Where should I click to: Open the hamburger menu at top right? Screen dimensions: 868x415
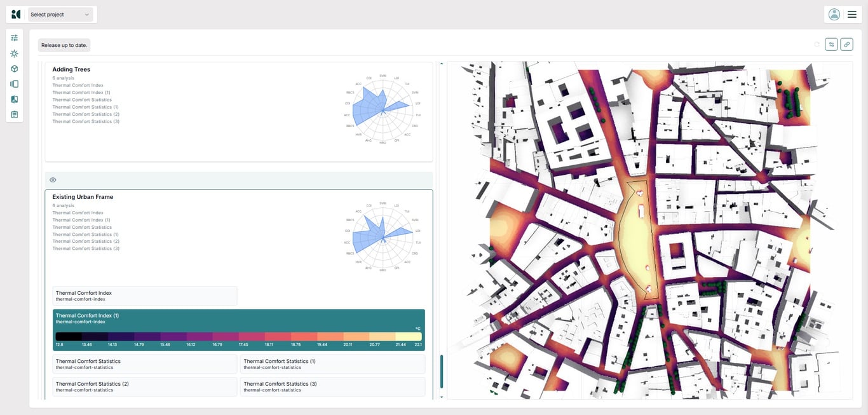pos(852,15)
